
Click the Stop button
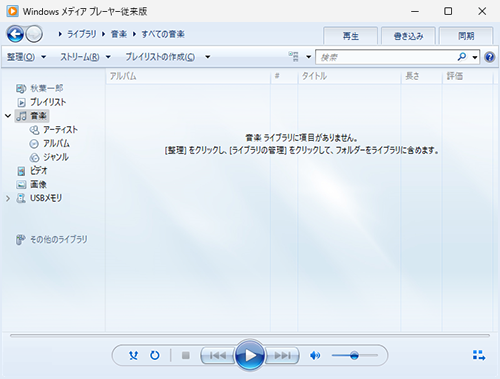(186, 355)
